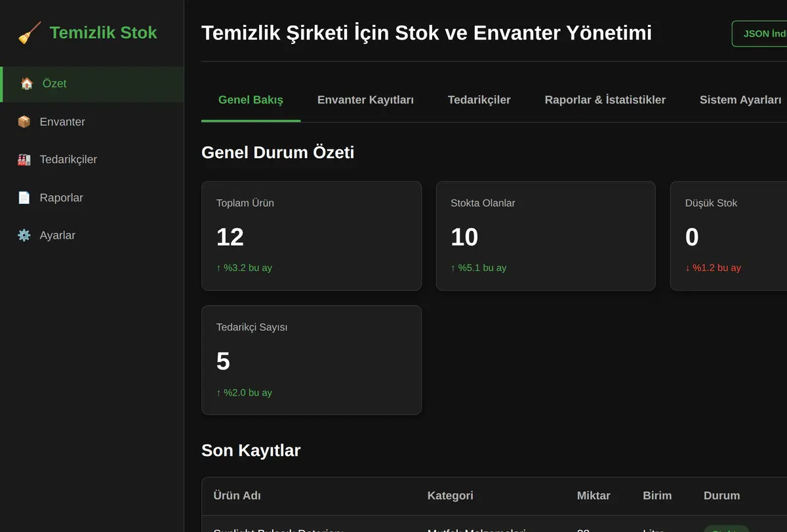Click the factory icon beside Tedarikçiler
Screen dimensions: 787x532
(x=24, y=159)
